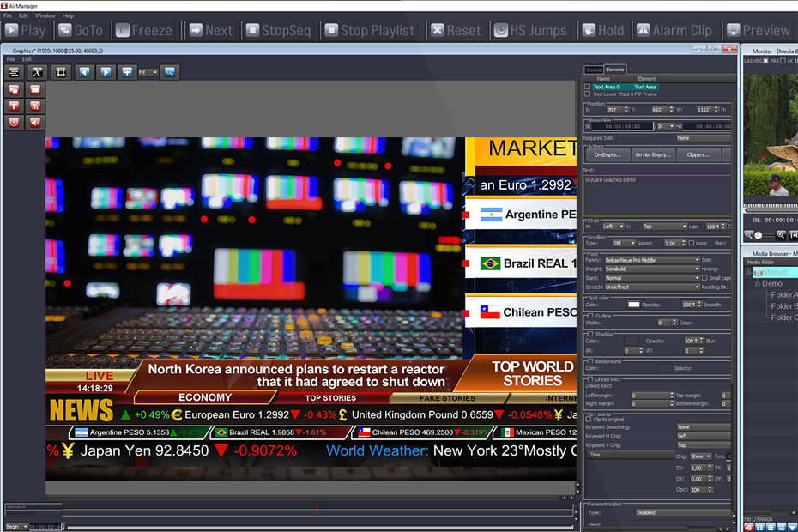Click the zoom magnifier icon
This screenshot has width=798, height=532.
pyautogui.click(x=170, y=72)
